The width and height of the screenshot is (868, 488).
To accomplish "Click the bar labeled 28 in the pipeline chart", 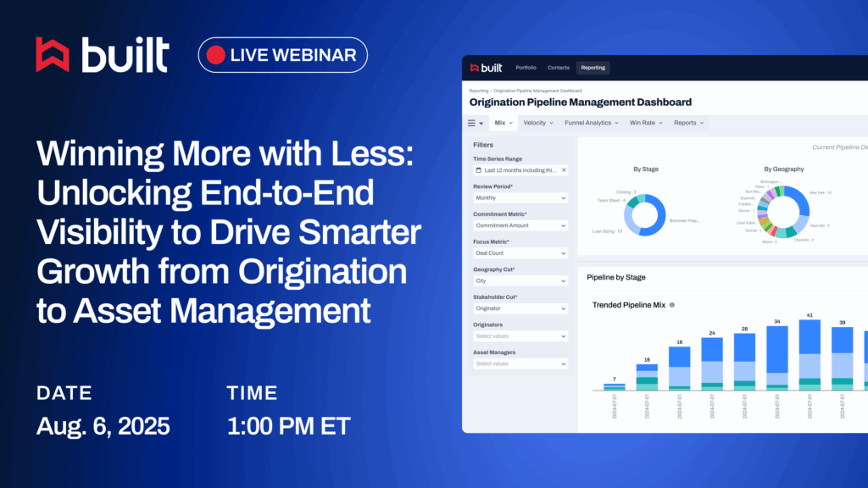I will [744, 362].
